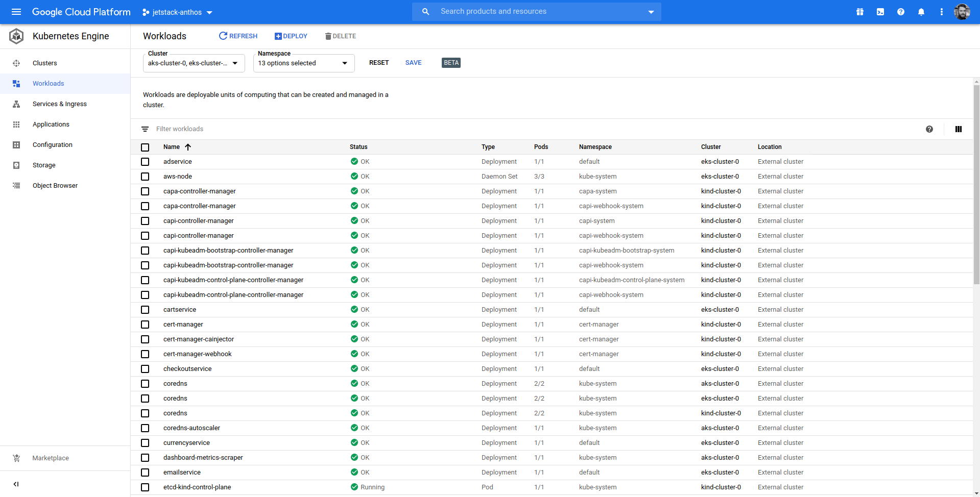Navigate to Services & Ingress

[x=59, y=104]
